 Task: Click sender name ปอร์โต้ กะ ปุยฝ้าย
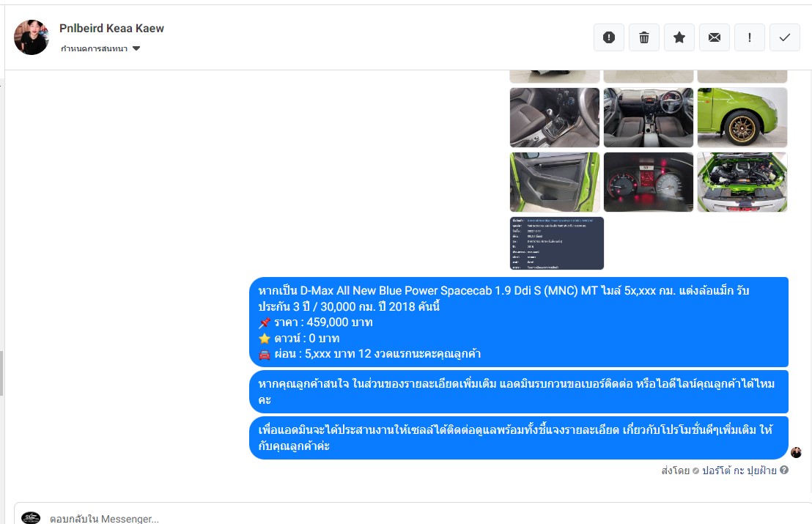tap(739, 471)
